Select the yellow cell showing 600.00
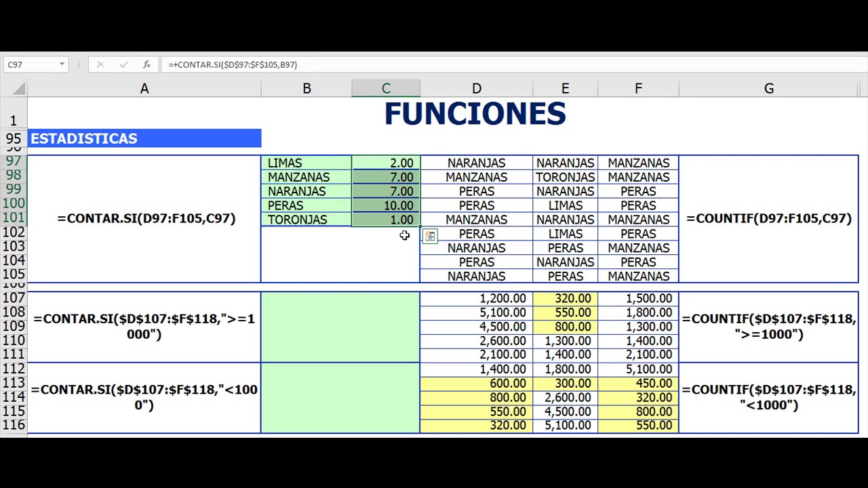This screenshot has height=488, width=868. pos(477,383)
